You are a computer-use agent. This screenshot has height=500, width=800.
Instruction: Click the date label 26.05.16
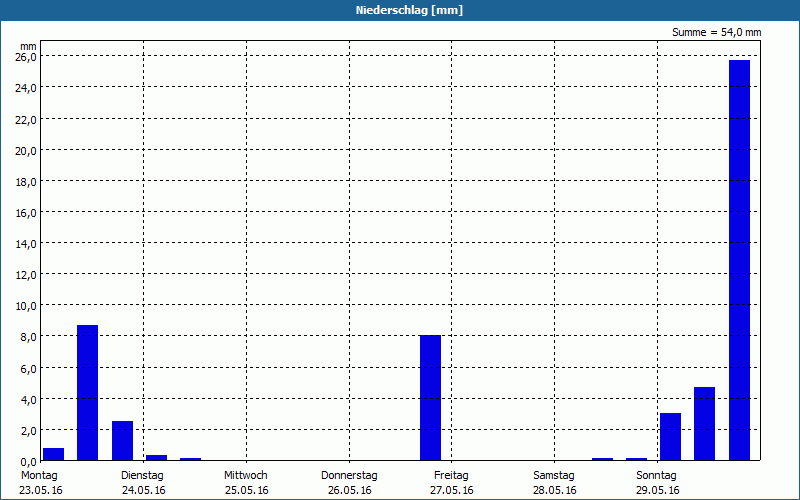349,491
